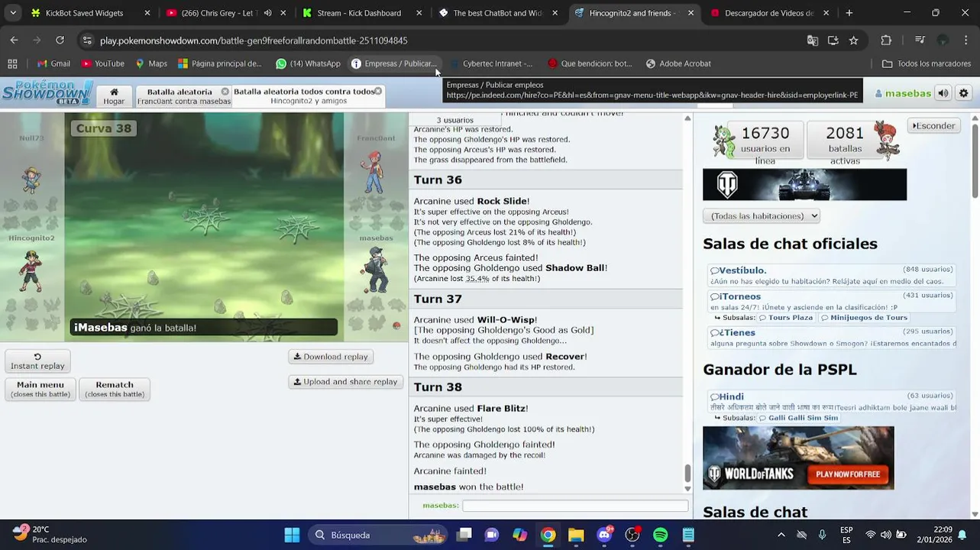Open YouTube bookmark
Screen dimensions: 980x550
click(102, 64)
